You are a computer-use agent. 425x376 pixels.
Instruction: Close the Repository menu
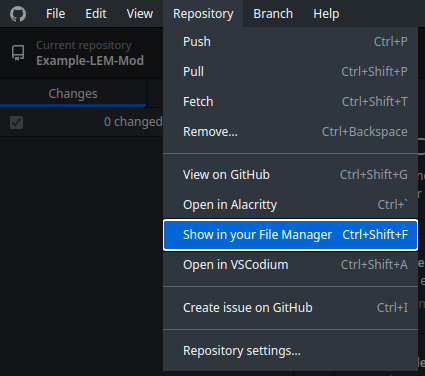pyautogui.click(x=203, y=14)
